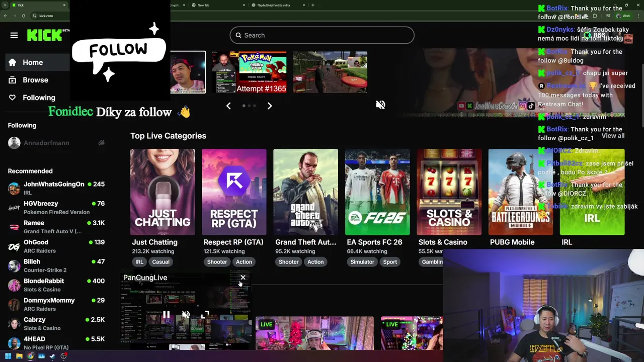Click the browser Back button

click(6, 16)
